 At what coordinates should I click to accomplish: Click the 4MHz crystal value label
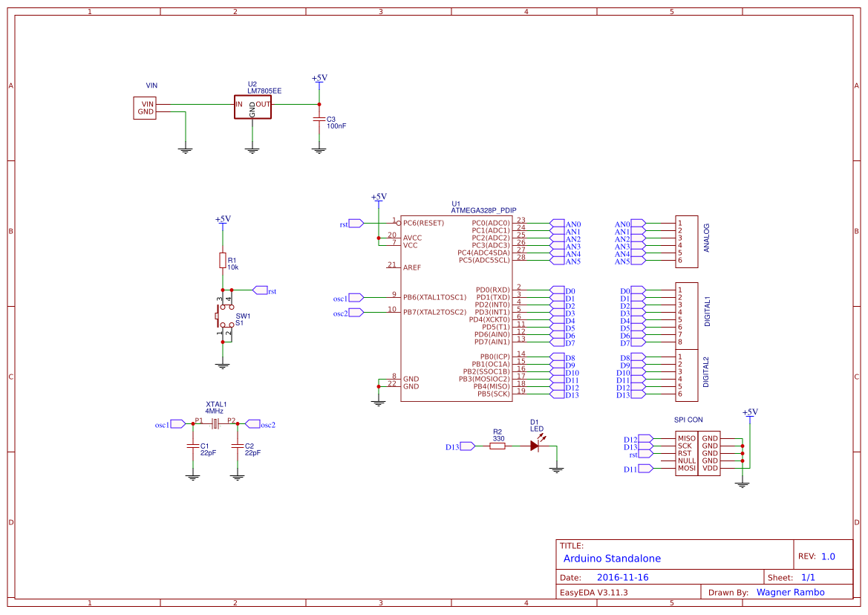(215, 411)
